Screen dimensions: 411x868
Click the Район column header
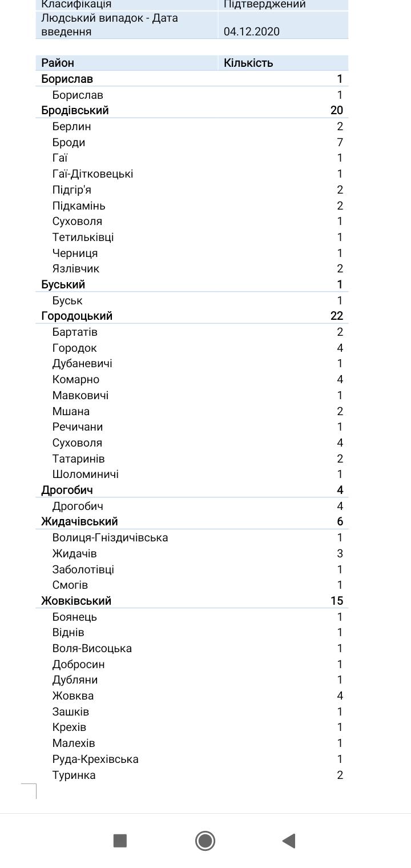pyautogui.click(x=58, y=63)
